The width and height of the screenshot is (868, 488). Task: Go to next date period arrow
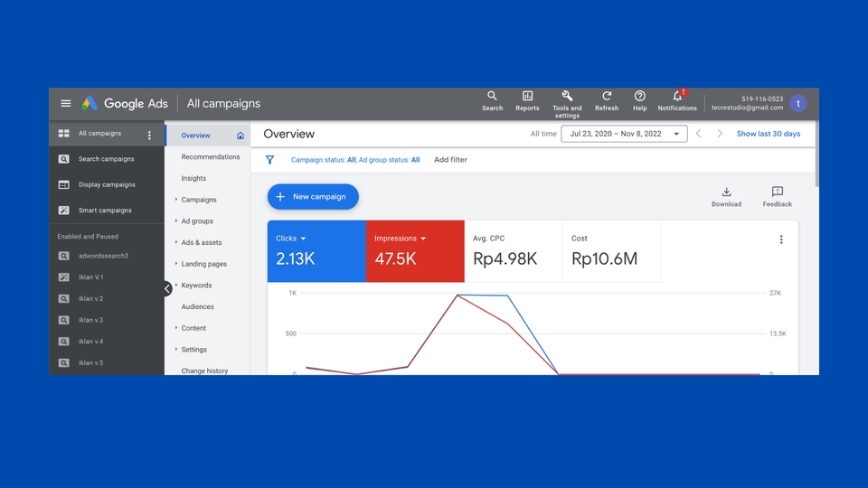tap(720, 134)
